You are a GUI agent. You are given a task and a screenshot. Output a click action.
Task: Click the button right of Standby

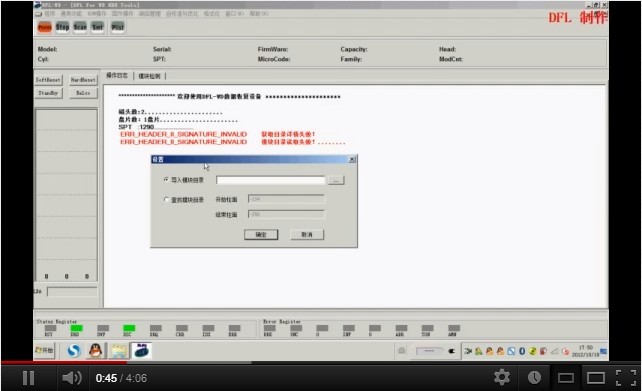(83, 93)
